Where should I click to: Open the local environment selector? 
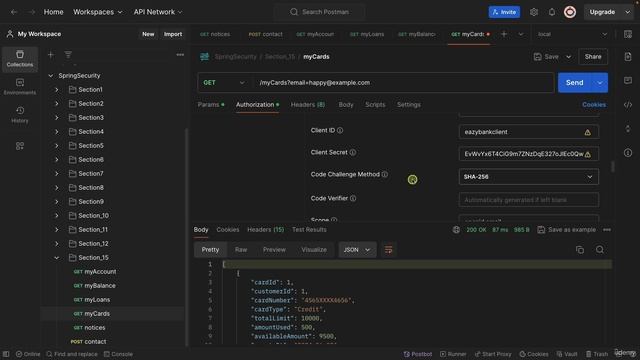pos(572,34)
